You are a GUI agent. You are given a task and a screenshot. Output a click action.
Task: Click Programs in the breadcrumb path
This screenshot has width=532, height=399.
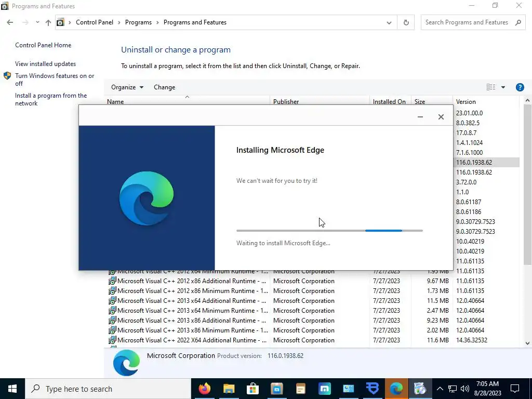tap(138, 22)
